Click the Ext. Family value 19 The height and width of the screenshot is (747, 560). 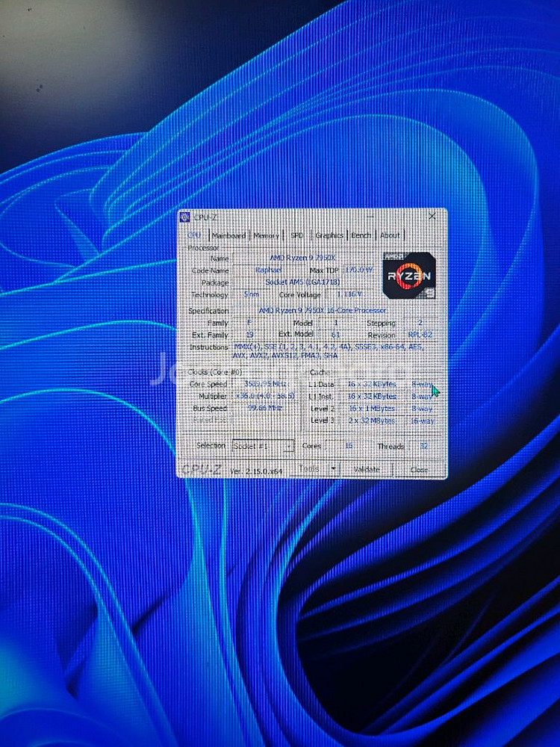click(x=249, y=335)
